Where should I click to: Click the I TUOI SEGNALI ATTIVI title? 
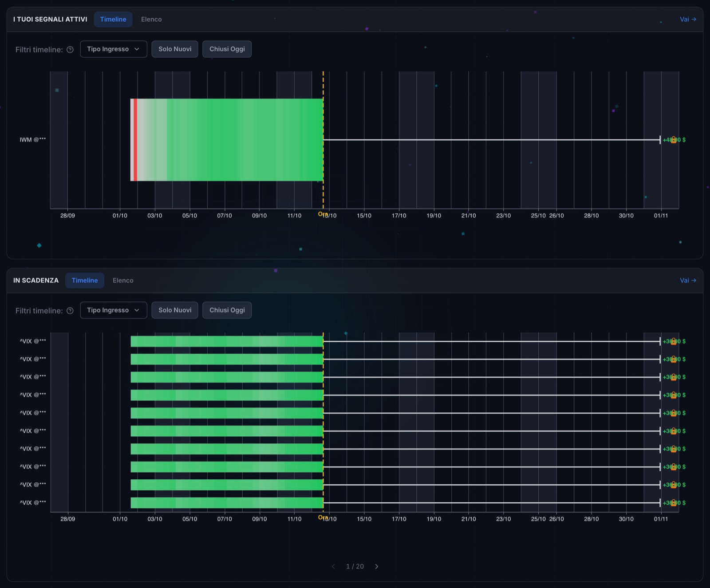tap(50, 20)
